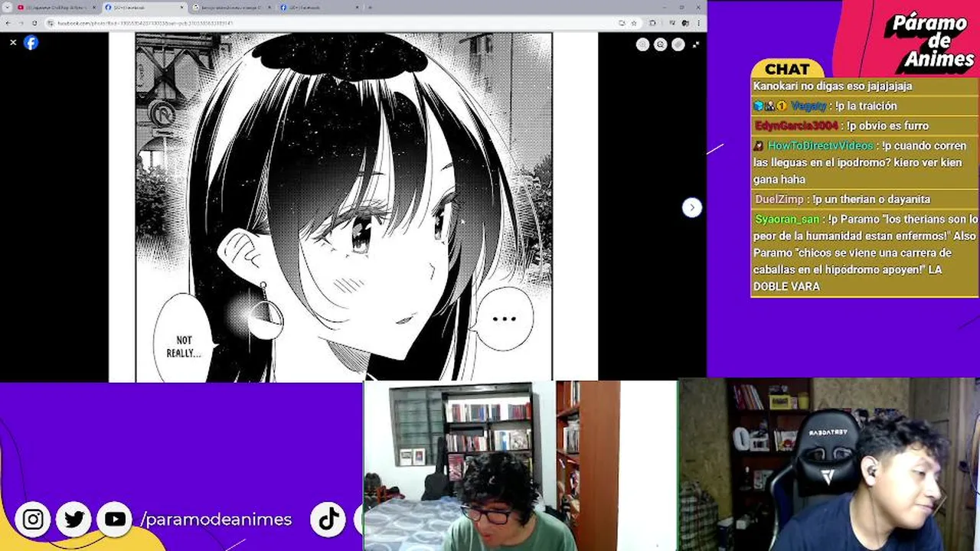
Task: Click the manga page image
Action: point(344,207)
